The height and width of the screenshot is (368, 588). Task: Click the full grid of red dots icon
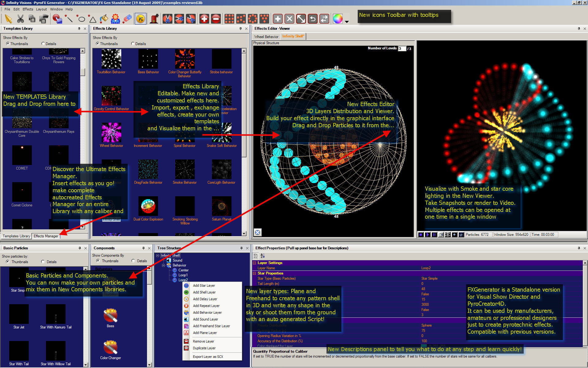click(229, 19)
